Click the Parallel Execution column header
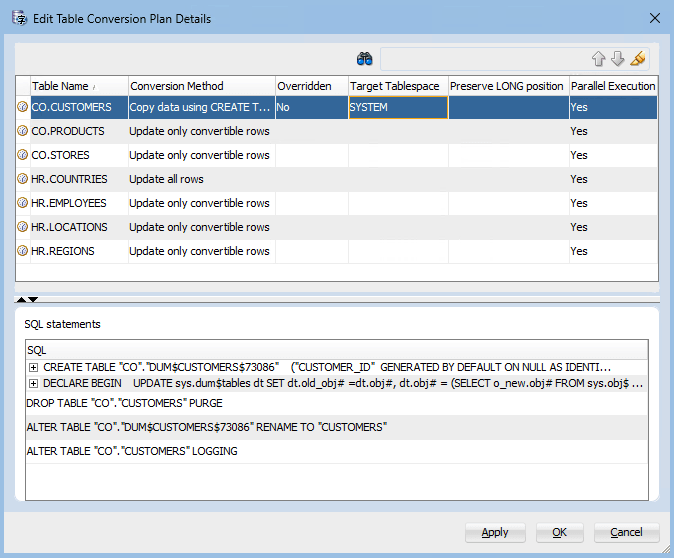The width and height of the screenshot is (674, 558). [x=613, y=86]
